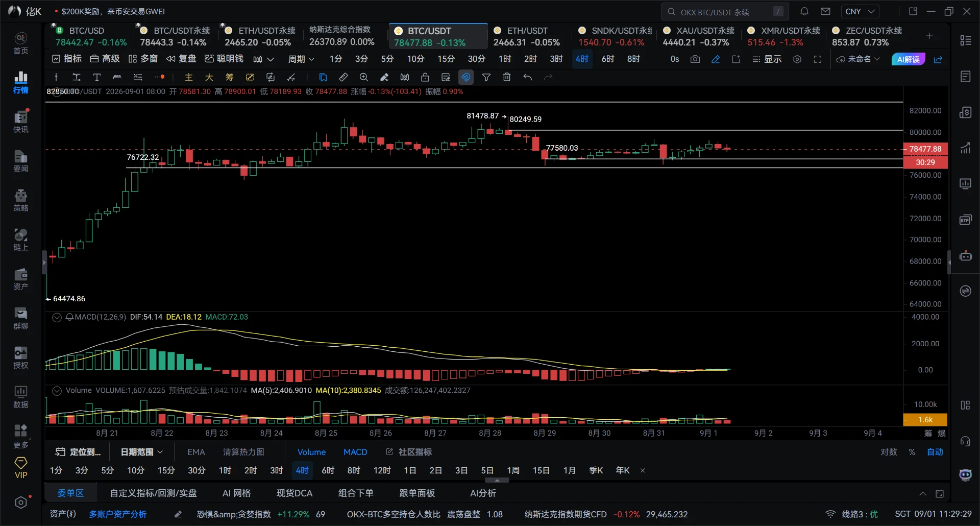Image resolution: width=980 pixels, height=526 pixels.
Task: Expand the 周期 period dropdown
Action: 301,59
